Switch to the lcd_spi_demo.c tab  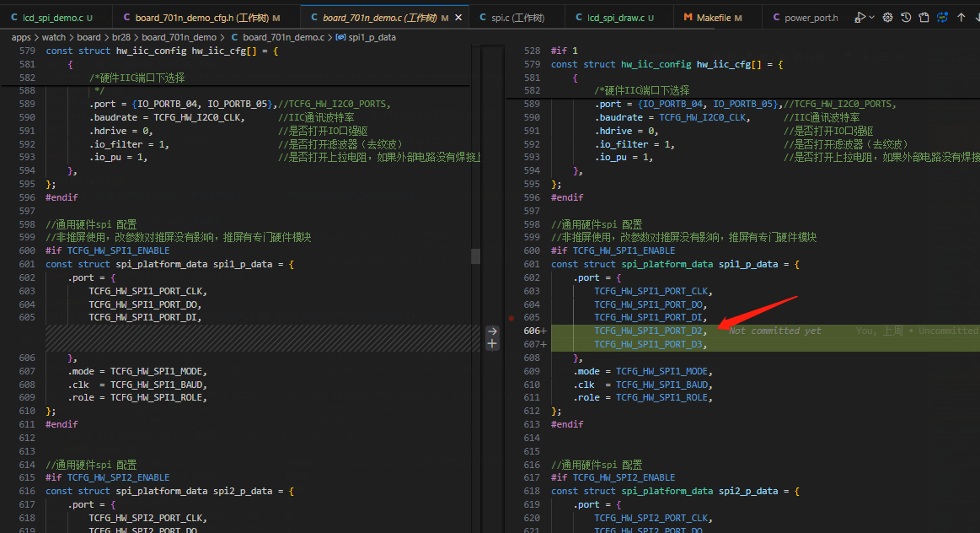point(56,18)
